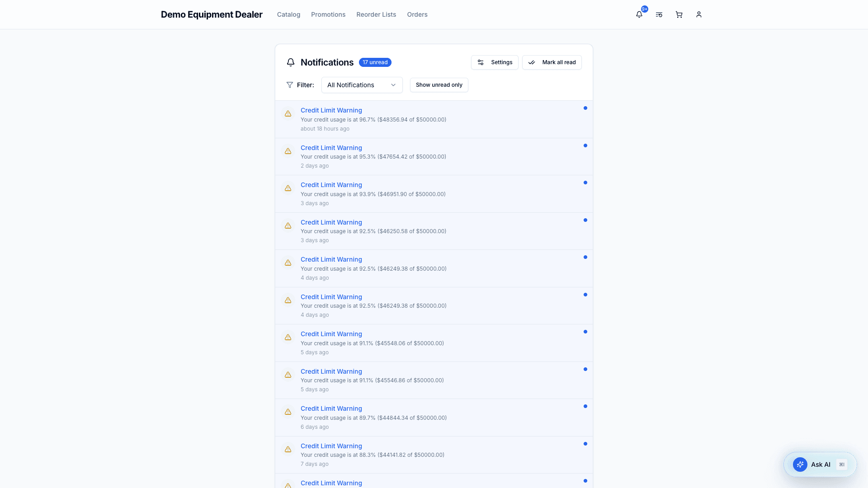Screen dimensions: 868x488
Task: Click warning icon of 89.7% credit notification
Action: click(288, 412)
